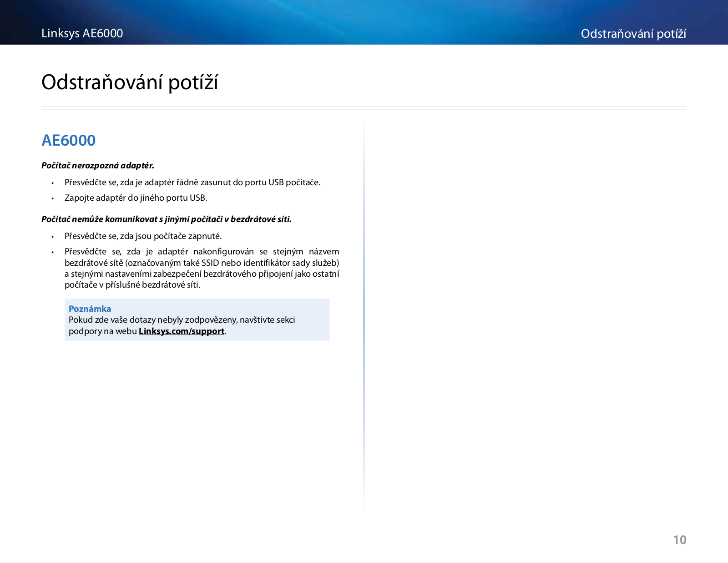Click the paragraph starting 'Přesvědčte se, zda je adaptér nakonfigurován'
728x563 pixels.
[202, 268]
